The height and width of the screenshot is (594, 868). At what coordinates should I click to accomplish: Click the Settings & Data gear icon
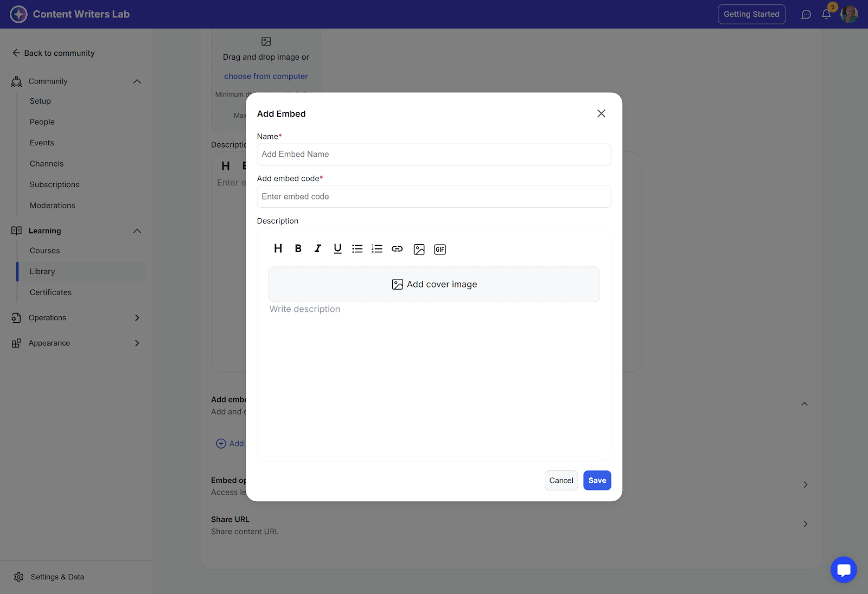click(x=19, y=577)
